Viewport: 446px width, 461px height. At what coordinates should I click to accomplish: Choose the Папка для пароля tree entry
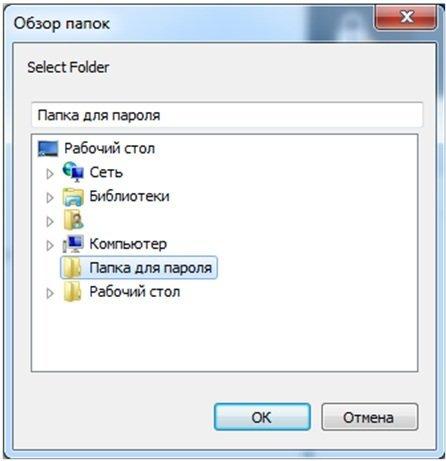click(x=139, y=268)
